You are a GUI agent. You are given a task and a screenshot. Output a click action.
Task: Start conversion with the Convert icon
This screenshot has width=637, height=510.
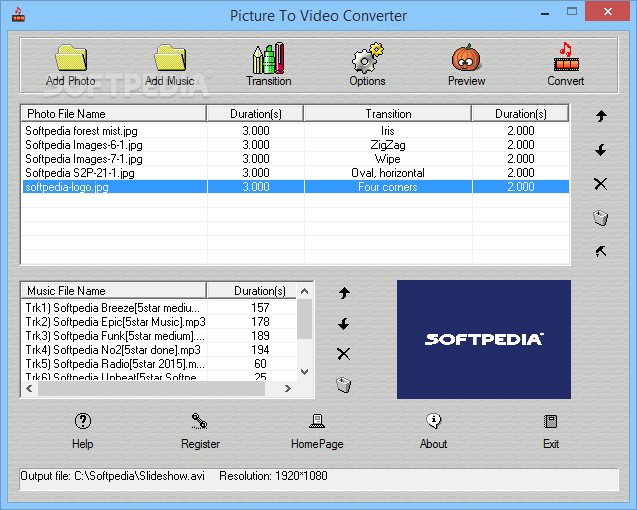pyautogui.click(x=566, y=57)
